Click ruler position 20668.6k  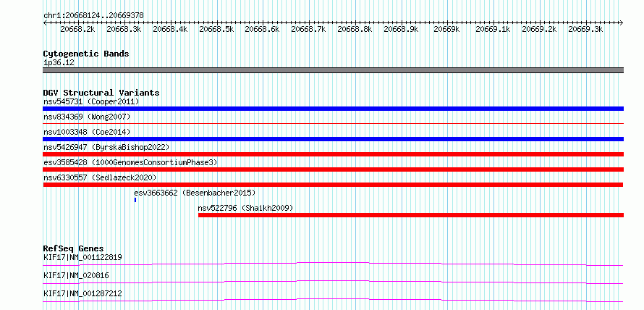(x=262, y=29)
